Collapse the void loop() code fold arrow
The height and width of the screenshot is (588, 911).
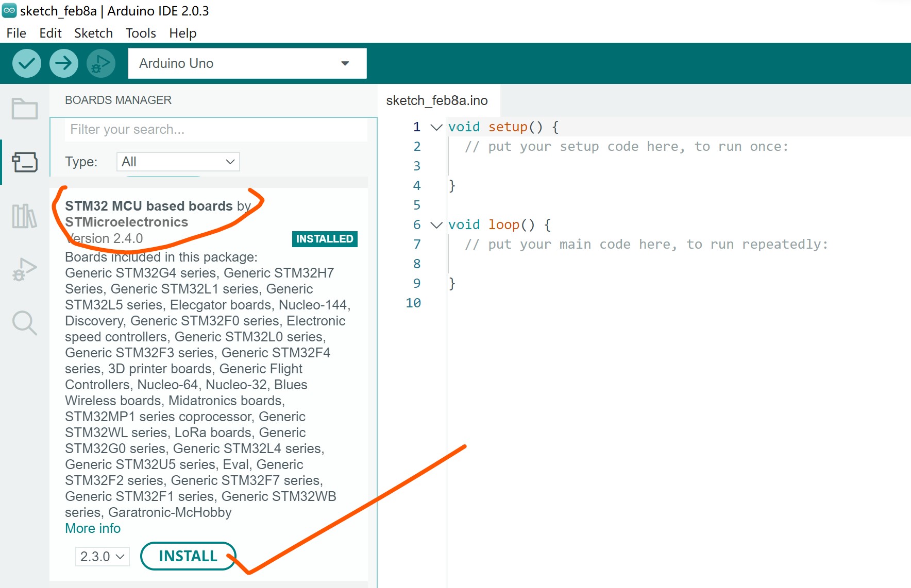[436, 224]
